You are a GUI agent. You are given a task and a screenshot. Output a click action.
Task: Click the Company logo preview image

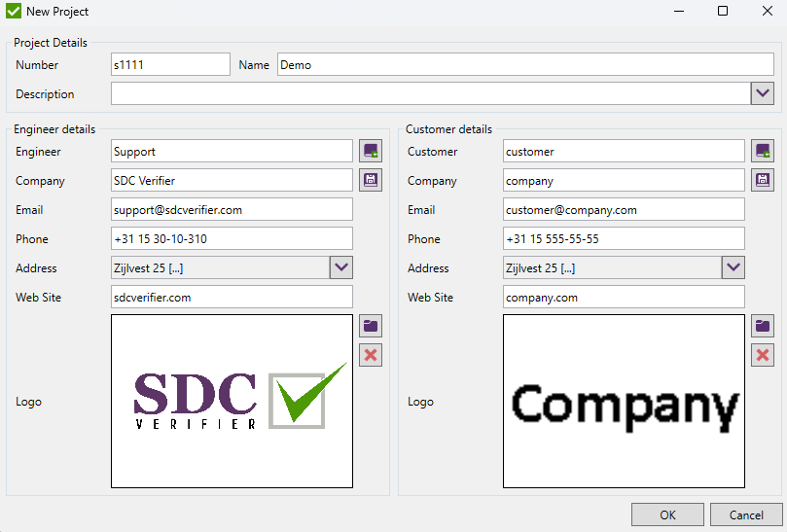pyautogui.click(x=624, y=401)
